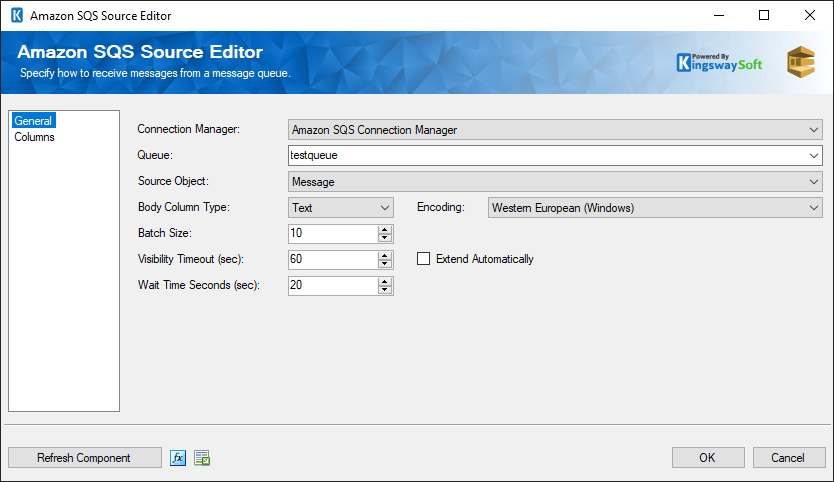Increase the Batch Size value
Screen dimensions: 834x482
point(385,229)
